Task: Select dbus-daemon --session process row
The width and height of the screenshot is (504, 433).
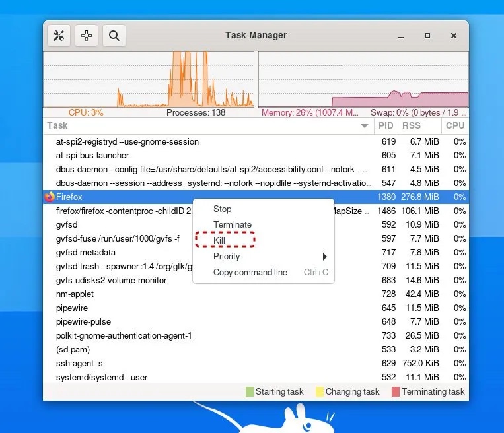Action: click(256, 183)
